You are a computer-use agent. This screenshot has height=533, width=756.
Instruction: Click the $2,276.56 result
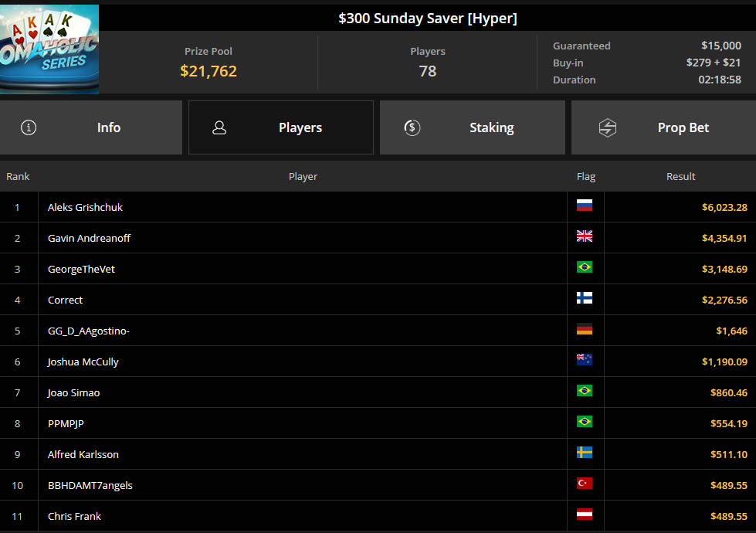(724, 300)
